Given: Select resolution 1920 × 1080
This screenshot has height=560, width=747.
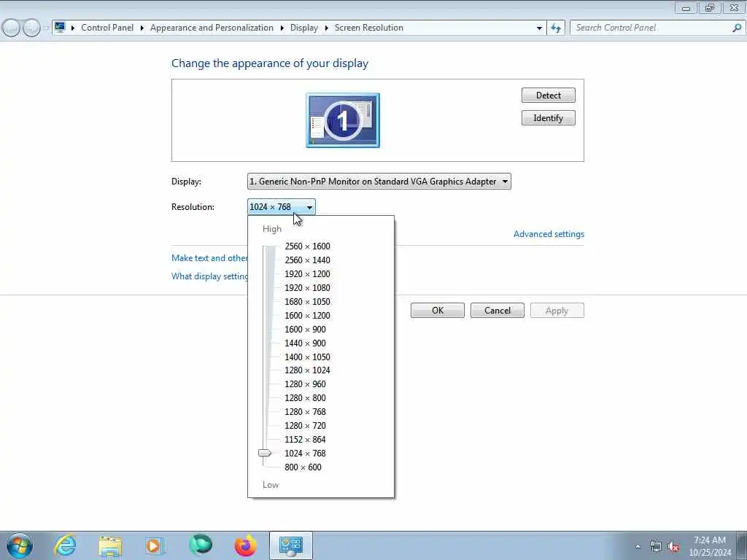Looking at the screenshot, I should point(307,287).
